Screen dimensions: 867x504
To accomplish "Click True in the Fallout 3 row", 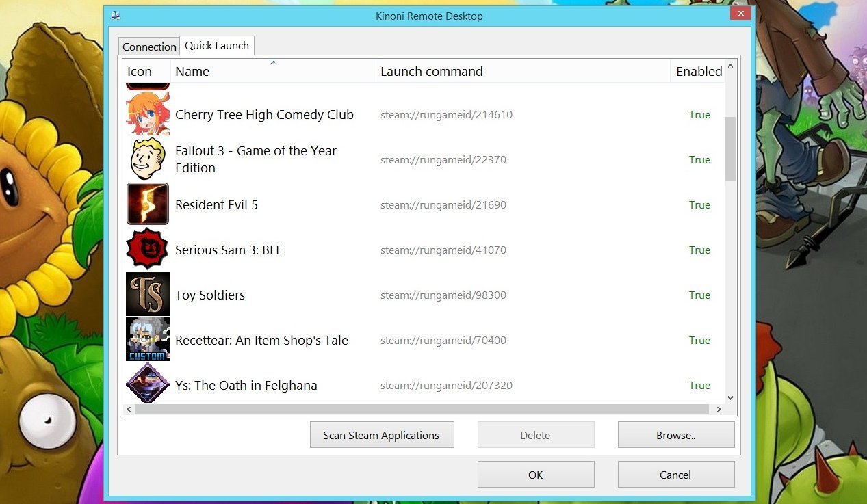I will click(699, 160).
